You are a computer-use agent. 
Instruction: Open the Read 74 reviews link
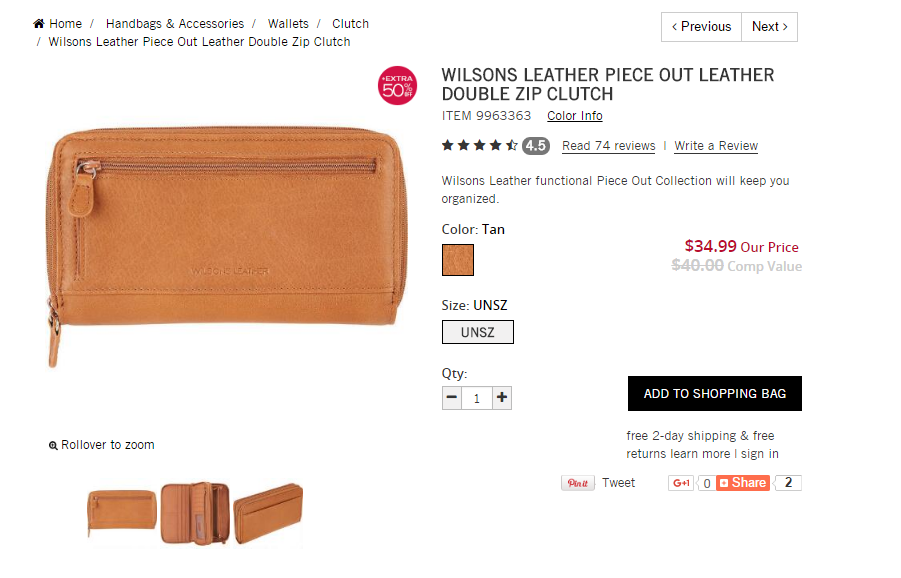[x=608, y=146]
